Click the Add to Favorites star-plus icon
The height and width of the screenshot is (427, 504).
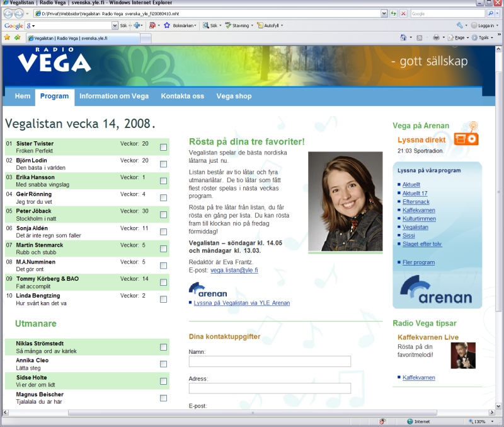click(x=17, y=38)
